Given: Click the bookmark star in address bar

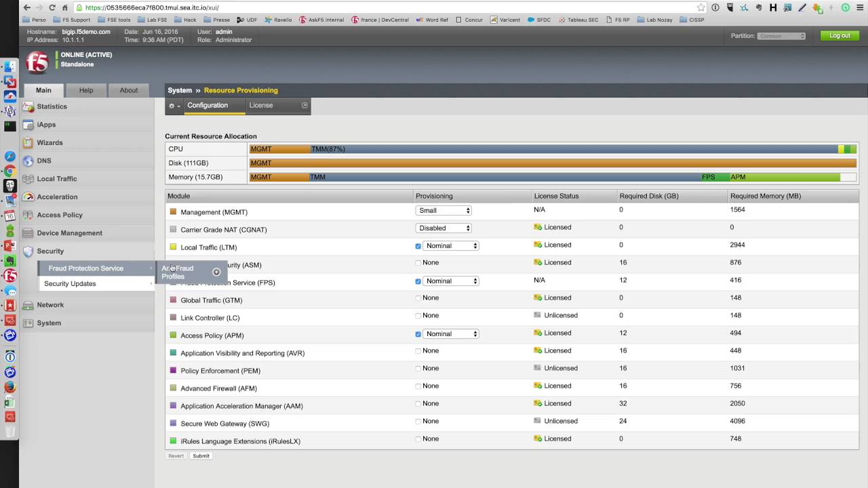Looking at the screenshot, I should pos(701,7).
